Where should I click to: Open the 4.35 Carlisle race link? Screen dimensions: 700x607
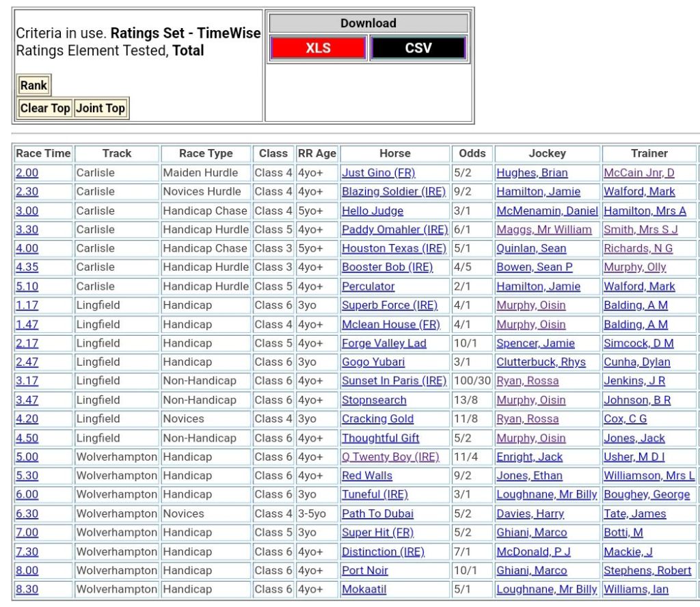[x=27, y=267]
